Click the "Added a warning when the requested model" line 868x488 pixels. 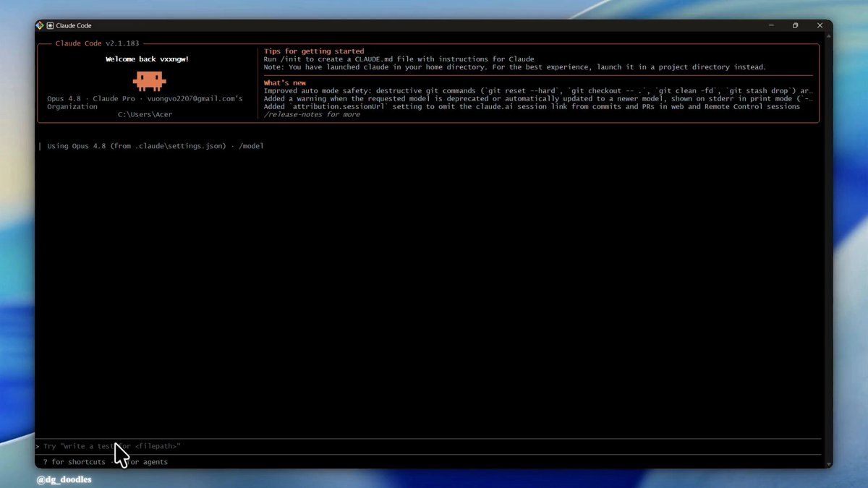click(x=538, y=99)
